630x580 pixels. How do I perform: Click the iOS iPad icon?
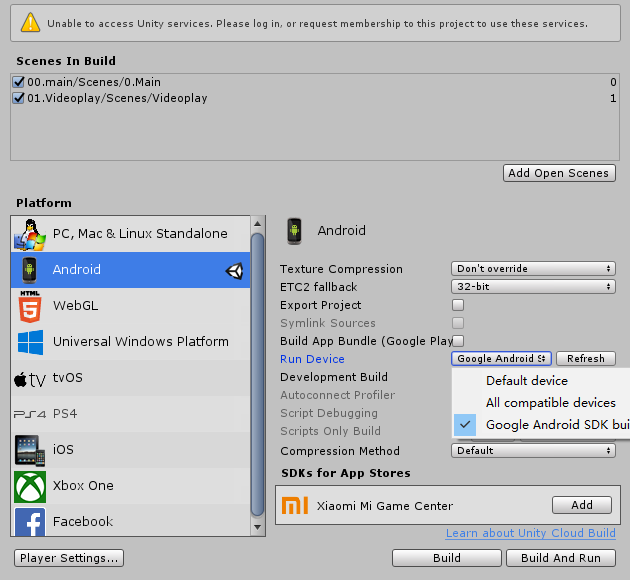[30, 450]
